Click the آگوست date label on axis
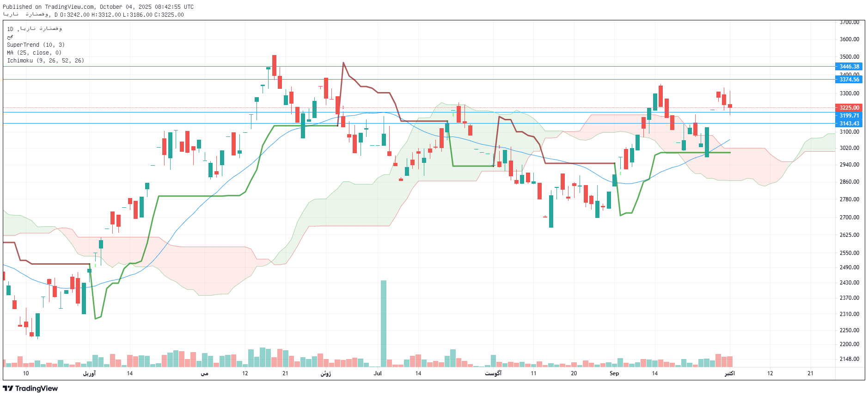Viewport: 868px width, 397px height. [493, 373]
